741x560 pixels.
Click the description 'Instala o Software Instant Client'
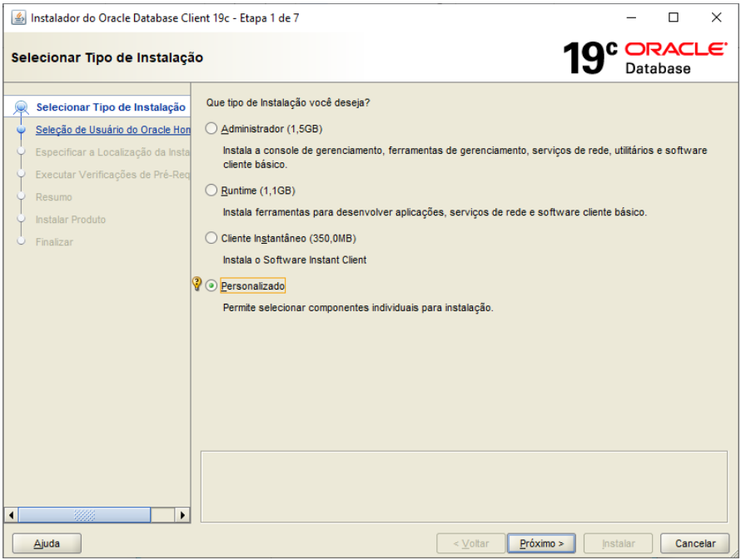(x=295, y=260)
